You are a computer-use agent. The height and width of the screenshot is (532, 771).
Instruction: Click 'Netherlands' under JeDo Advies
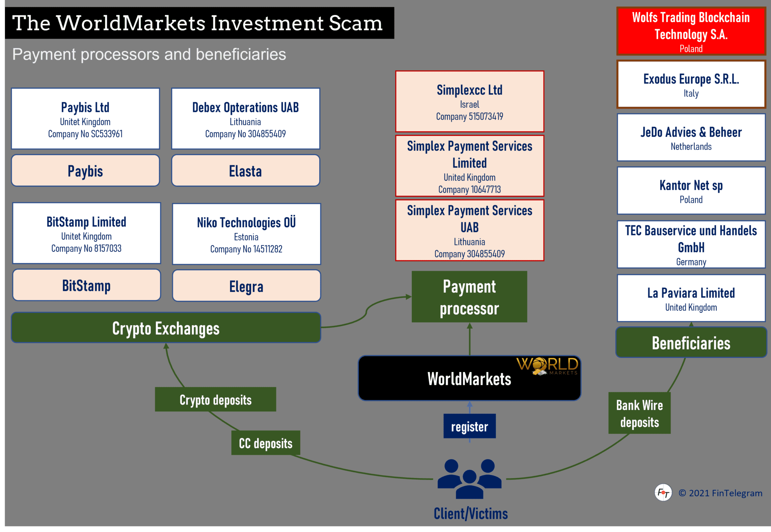click(691, 147)
